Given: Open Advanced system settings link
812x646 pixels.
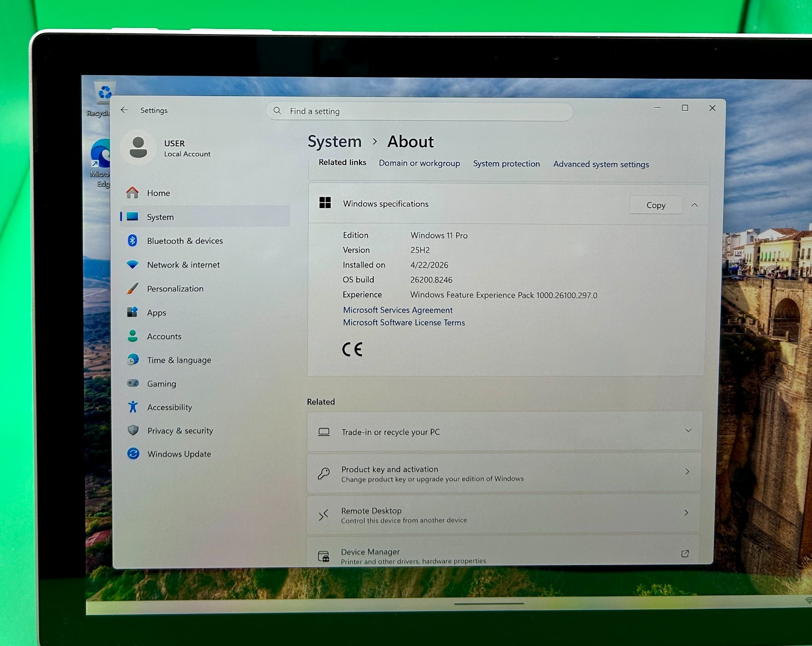Looking at the screenshot, I should [x=601, y=164].
